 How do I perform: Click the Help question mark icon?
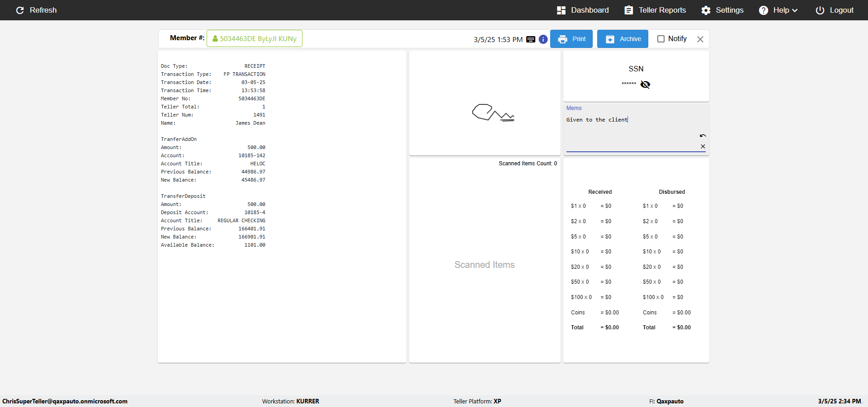point(764,10)
